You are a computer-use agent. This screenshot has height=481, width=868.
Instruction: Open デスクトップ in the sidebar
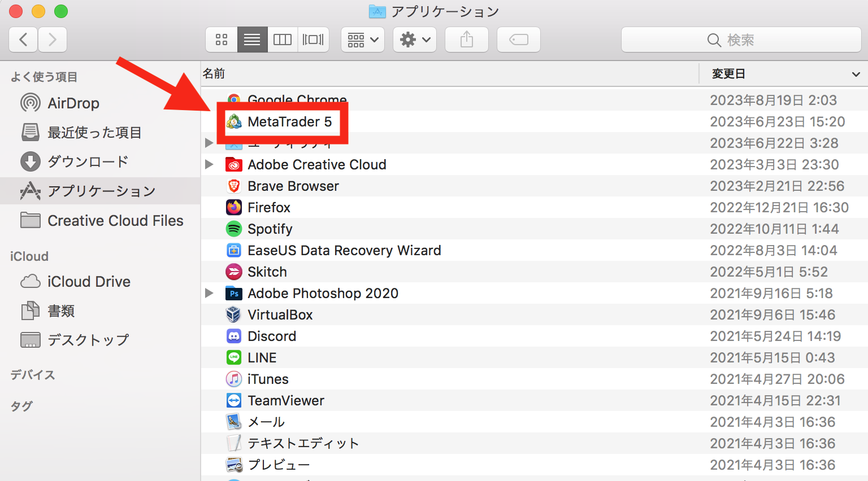pos(100,340)
